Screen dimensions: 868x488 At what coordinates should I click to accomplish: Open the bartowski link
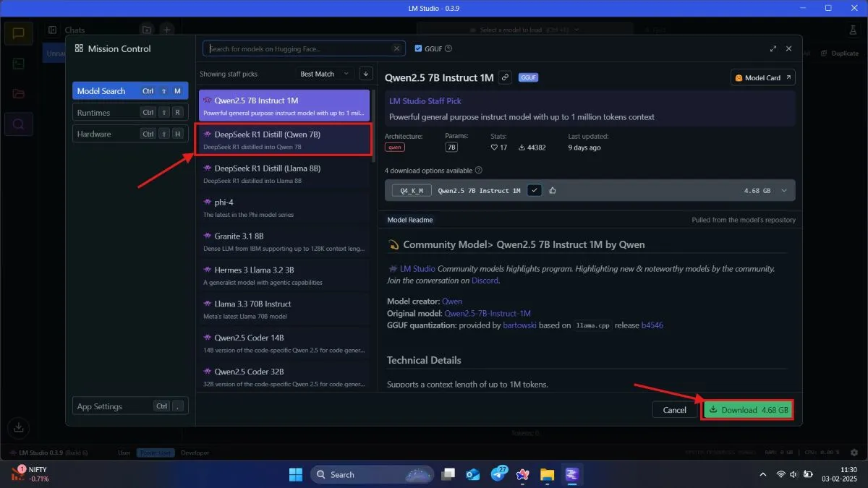pyautogui.click(x=519, y=325)
